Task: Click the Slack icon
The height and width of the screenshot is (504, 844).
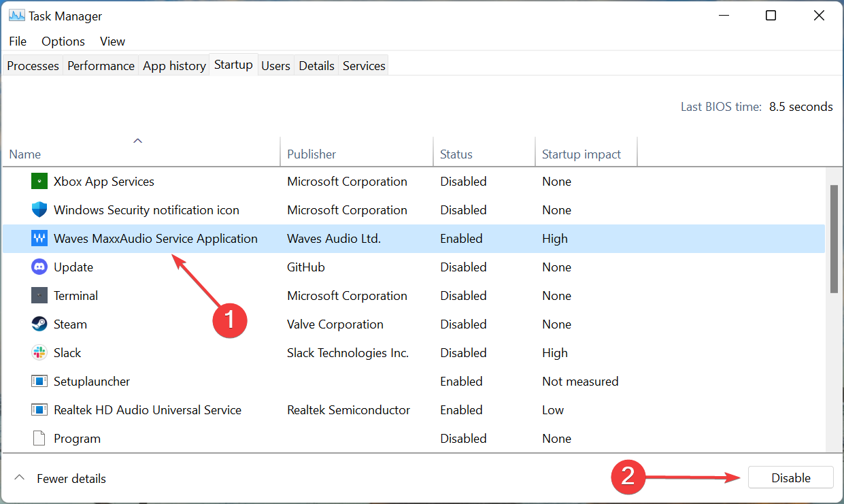Action: [39, 352]
